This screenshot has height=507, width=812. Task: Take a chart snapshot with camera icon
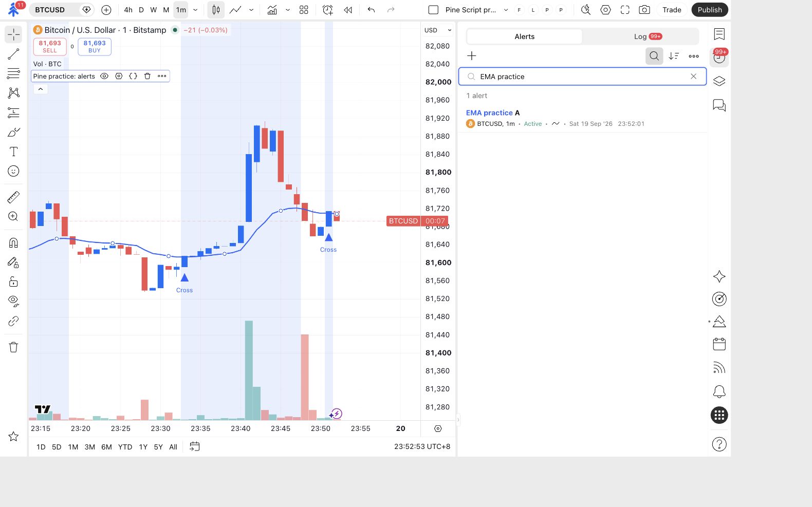point(644,10)
